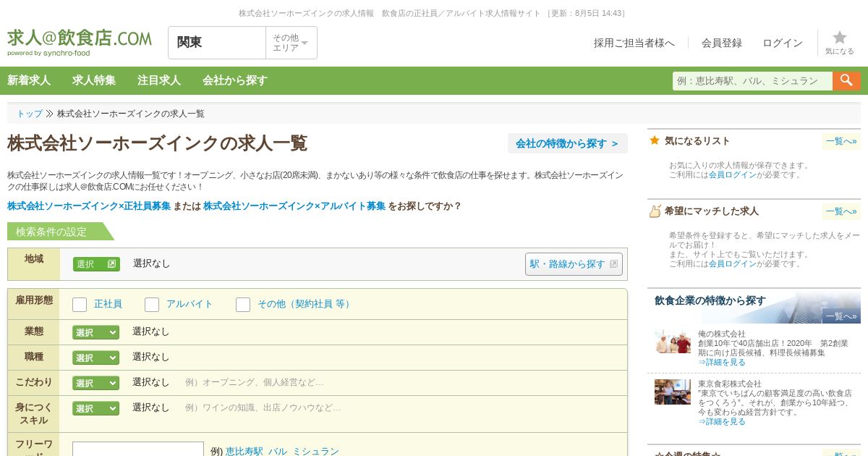Click 会員ログイン link under 気になるリスト
This screenshot has height=456, width=868.
coord(732,174)
